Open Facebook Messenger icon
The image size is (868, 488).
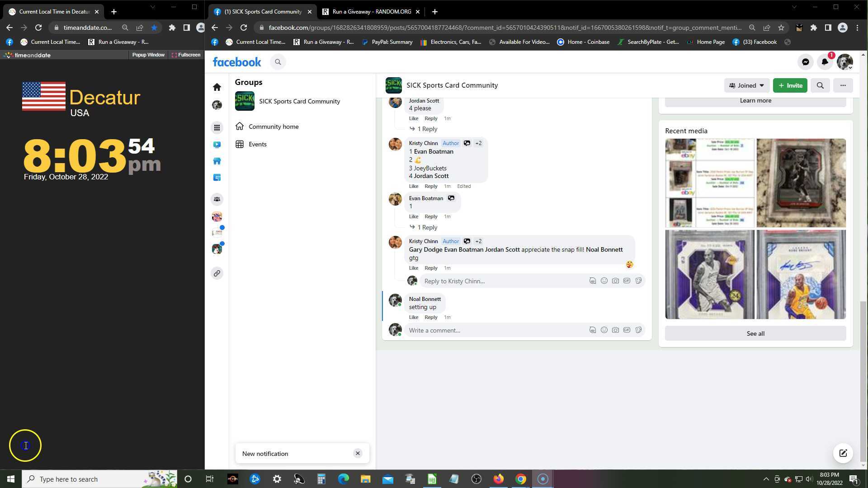(805, 62)
